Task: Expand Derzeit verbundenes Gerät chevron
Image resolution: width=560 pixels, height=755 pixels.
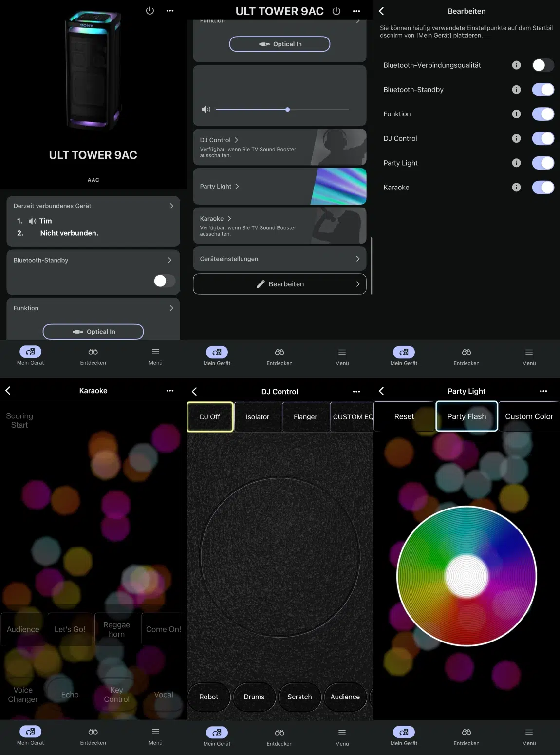Action: pyautogui.click(x=171, y=206)
